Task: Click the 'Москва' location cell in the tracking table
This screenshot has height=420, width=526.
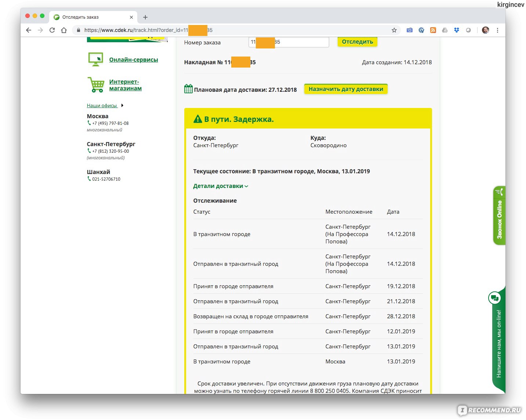Action: click(335, 362)
